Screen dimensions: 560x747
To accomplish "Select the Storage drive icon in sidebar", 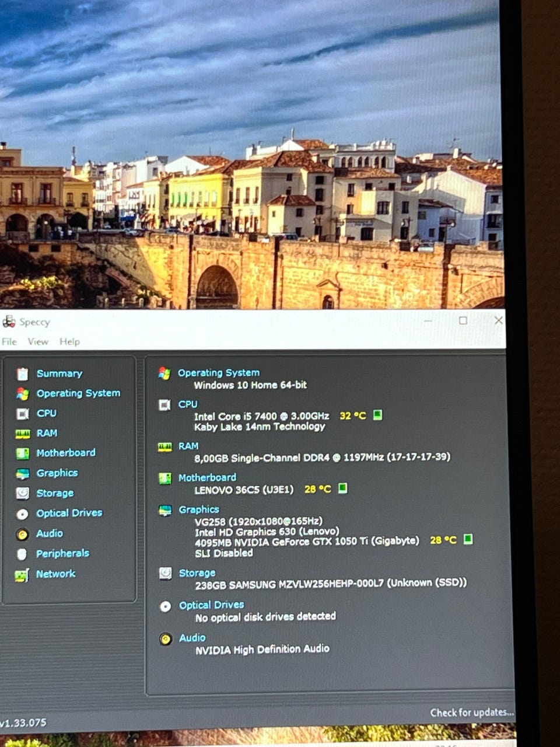I will click(22, 494).
